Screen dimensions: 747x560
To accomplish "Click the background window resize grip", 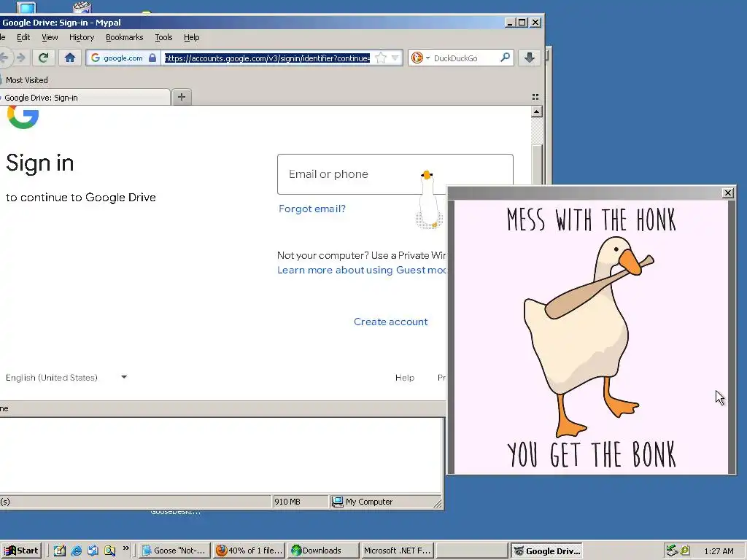I will (438, 503).
